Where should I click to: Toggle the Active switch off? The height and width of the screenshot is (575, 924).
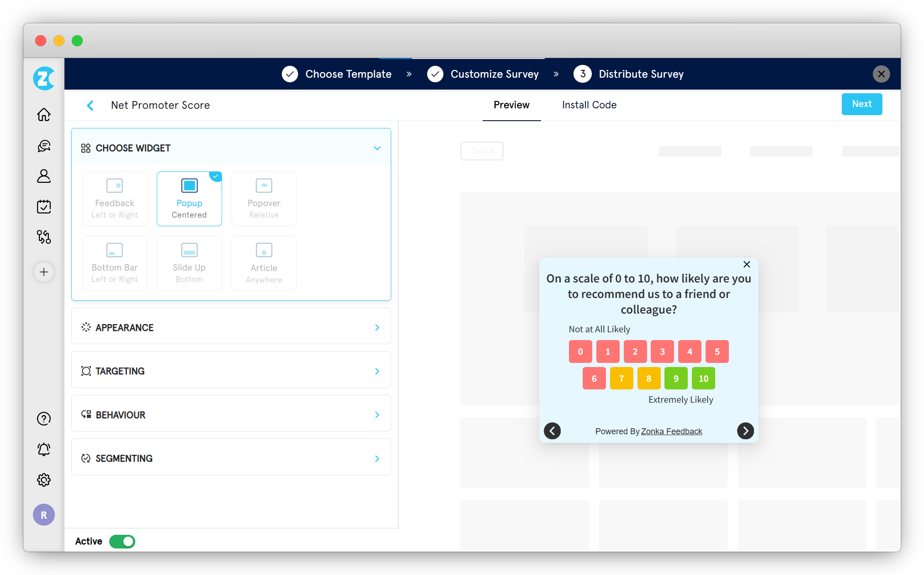[122, 542]
